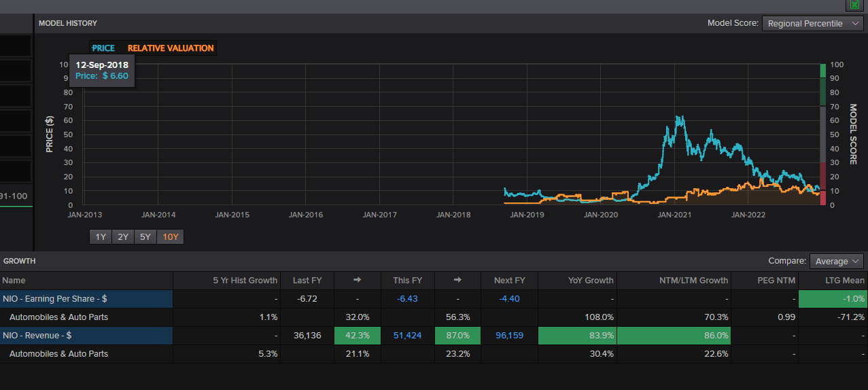Viewport: 868px width, 390px height.
Task: Click the 30.4% YoY Growth cell
Action: (577, 354)
